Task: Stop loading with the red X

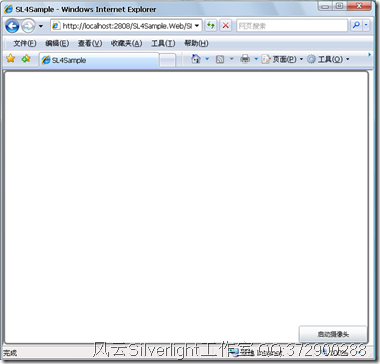Action: click(226, 26)
